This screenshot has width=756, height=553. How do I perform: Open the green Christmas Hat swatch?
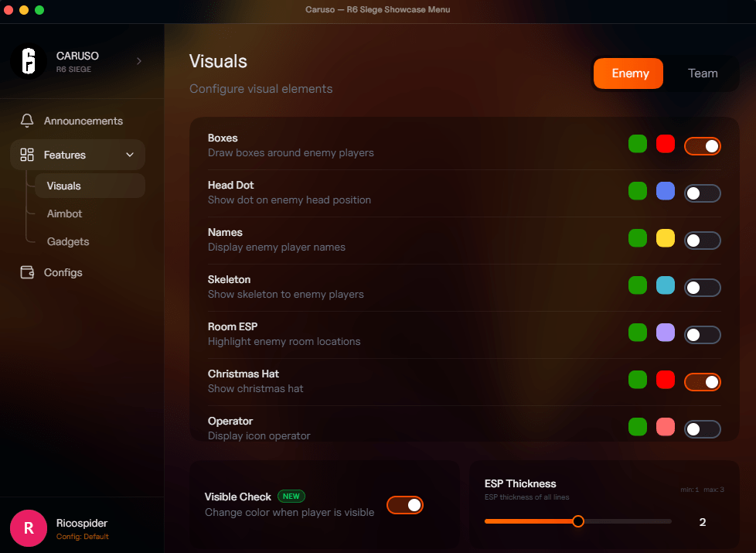coord(638,380)
